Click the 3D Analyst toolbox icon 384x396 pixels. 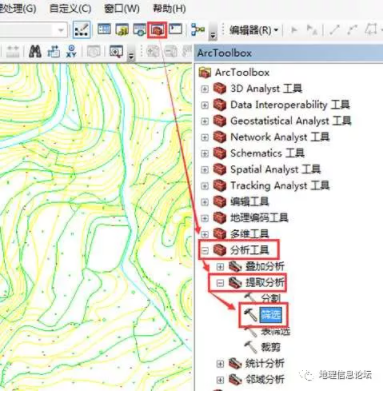pos(220,89)
